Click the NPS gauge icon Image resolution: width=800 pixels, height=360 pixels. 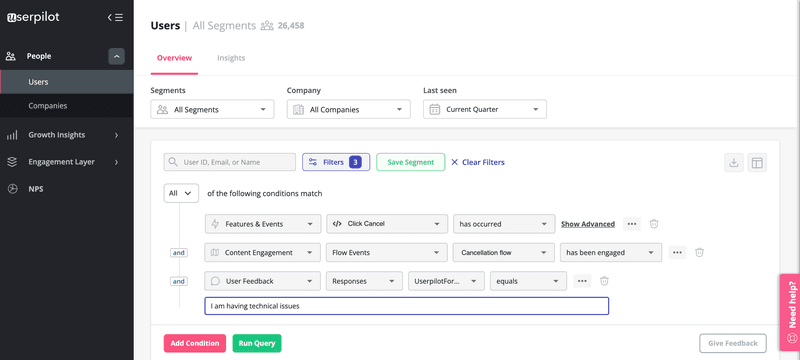12,189
